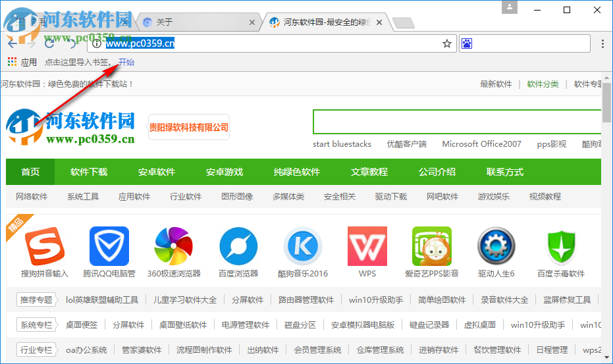Click 贵阳绿软科技有限公司 badge
The height and width of the screenshot is (364, 613).
pyautogui.click(x=189, y=127)
